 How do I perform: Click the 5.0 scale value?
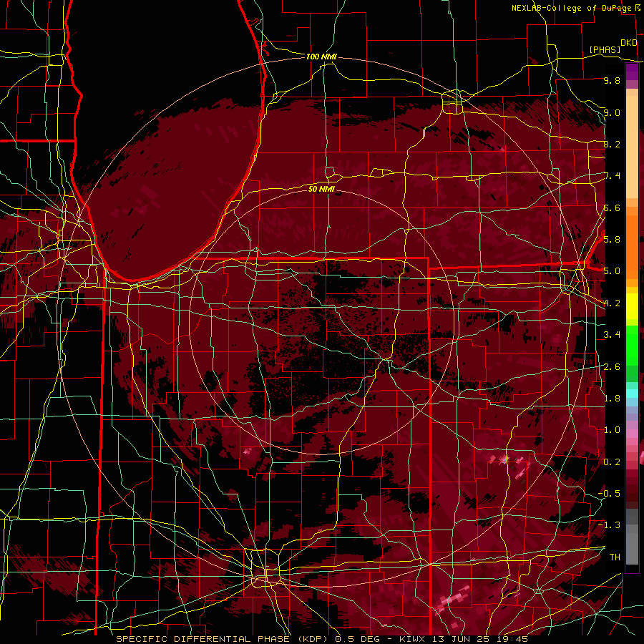[612, 271]
